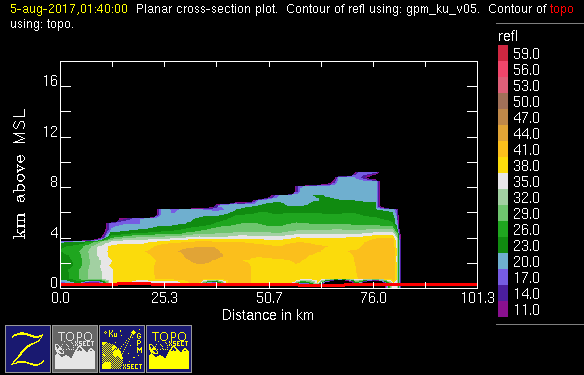This screenshot has width=584, height=375.
Task: Open the Ku GPM XSECT icon
Action: [x=122, y=349]
